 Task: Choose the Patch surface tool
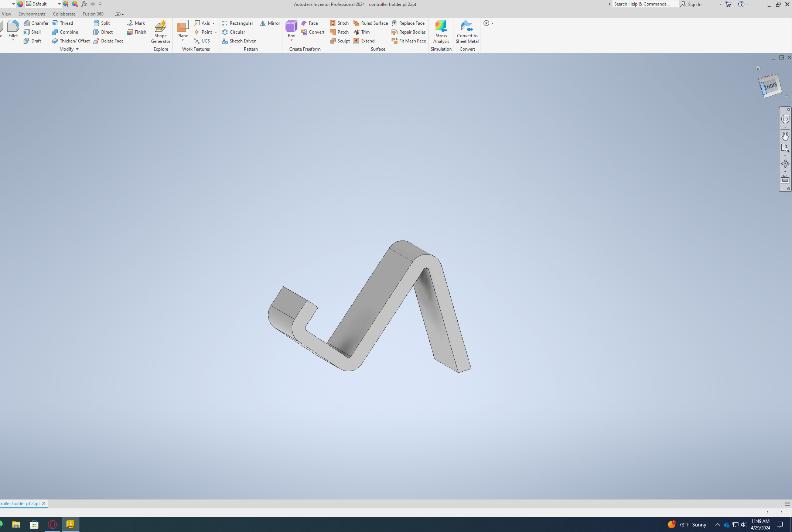[339, 32]
